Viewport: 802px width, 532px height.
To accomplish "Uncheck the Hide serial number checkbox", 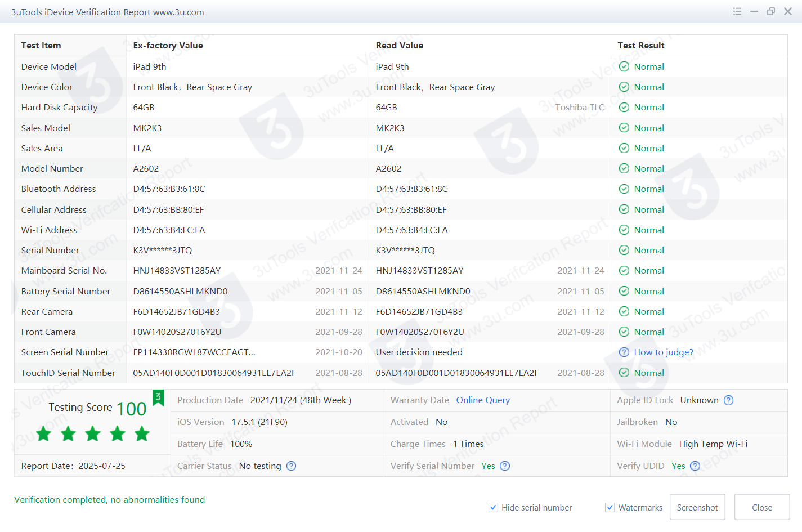I will [x=493, y=508].
